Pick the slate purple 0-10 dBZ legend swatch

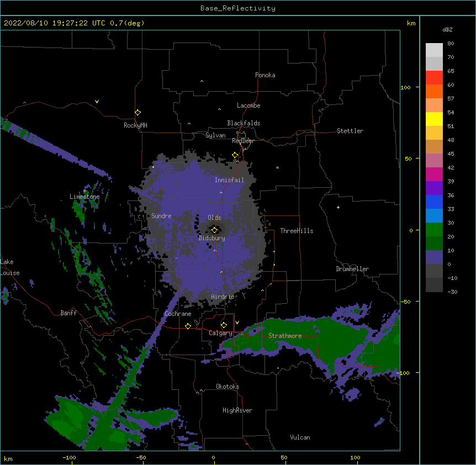click(434, 257)
